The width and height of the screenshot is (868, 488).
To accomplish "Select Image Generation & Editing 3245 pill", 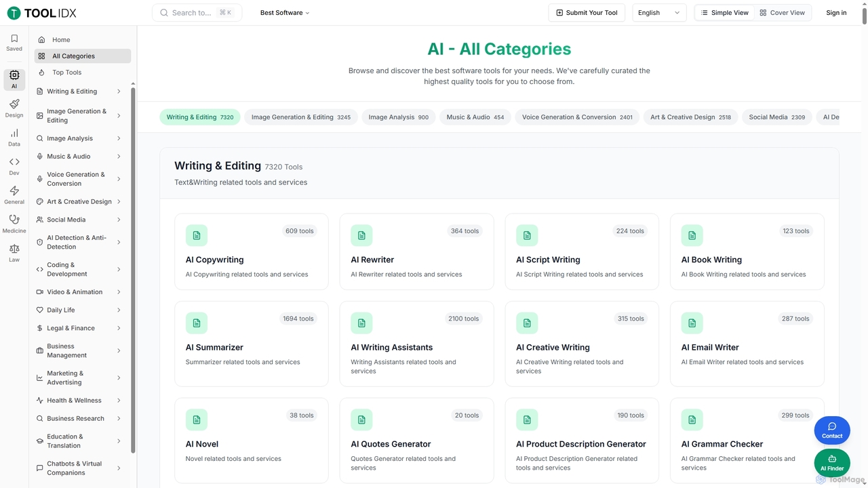I will [x=301, y=117].
